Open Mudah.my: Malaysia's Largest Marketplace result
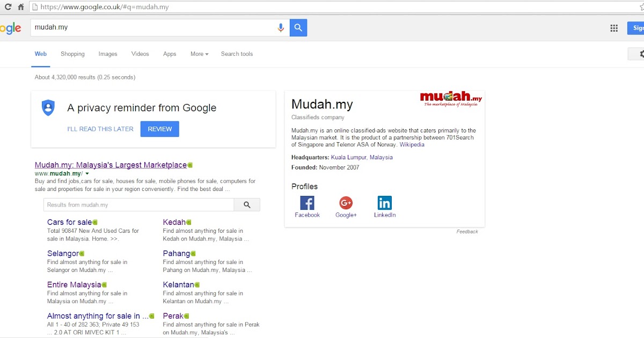 click(x=111, y=165)
